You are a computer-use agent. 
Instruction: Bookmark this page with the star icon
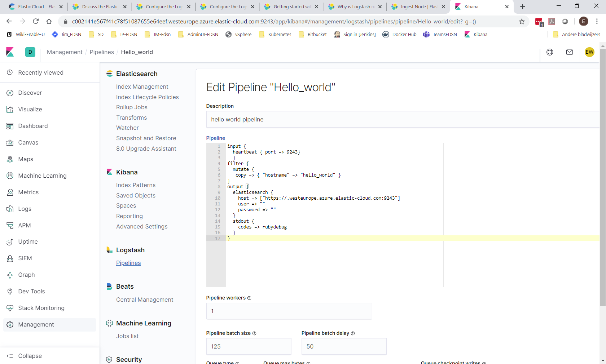[522, 22]
